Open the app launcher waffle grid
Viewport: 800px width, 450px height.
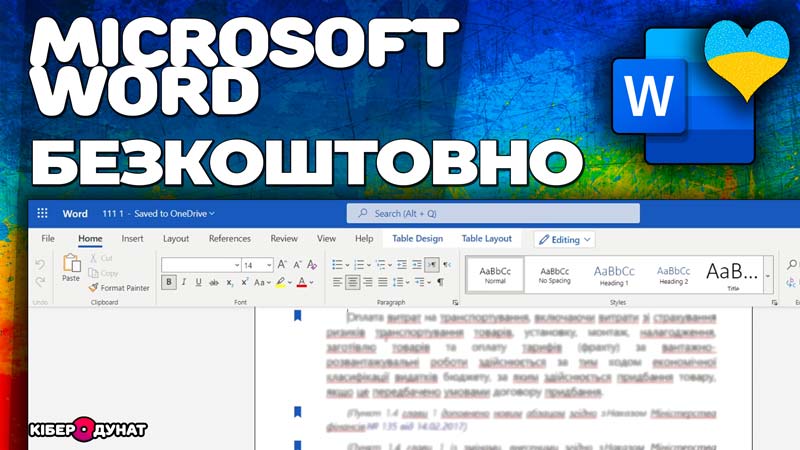tap(42, 213)
